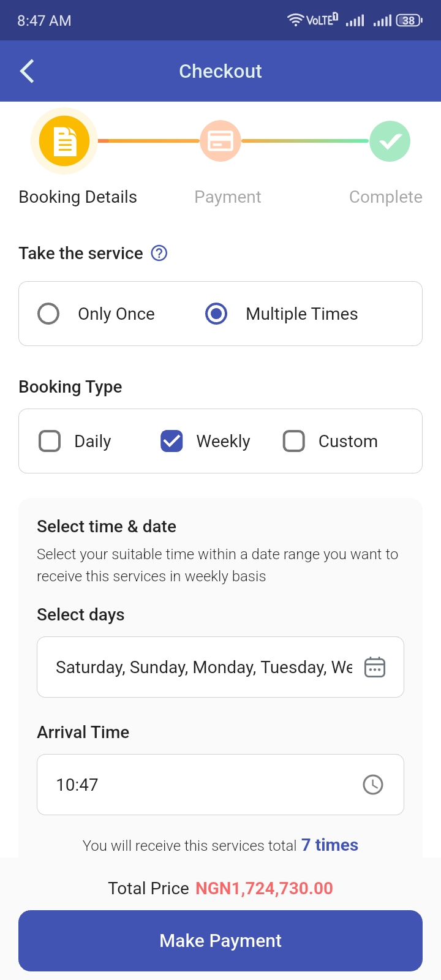
Task: Select the Multiple Times radio button
Action: click(x=216, y=314)
